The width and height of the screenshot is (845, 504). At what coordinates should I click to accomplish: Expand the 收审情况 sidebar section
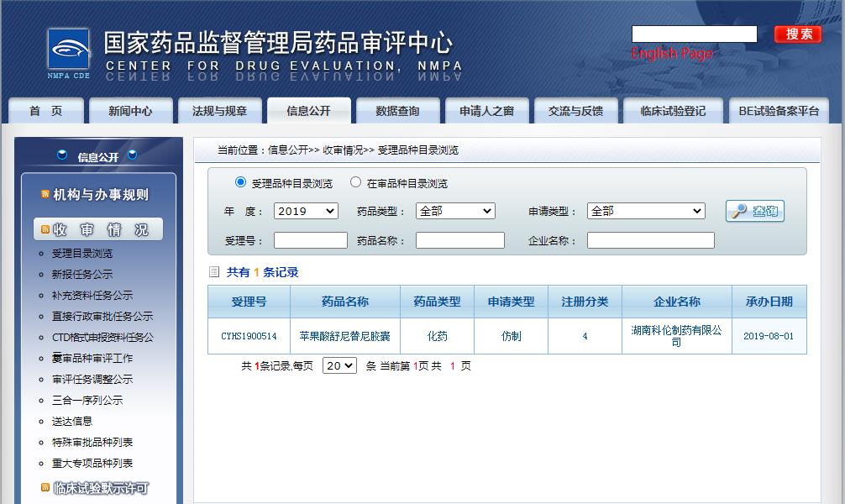tap(98, 229)
